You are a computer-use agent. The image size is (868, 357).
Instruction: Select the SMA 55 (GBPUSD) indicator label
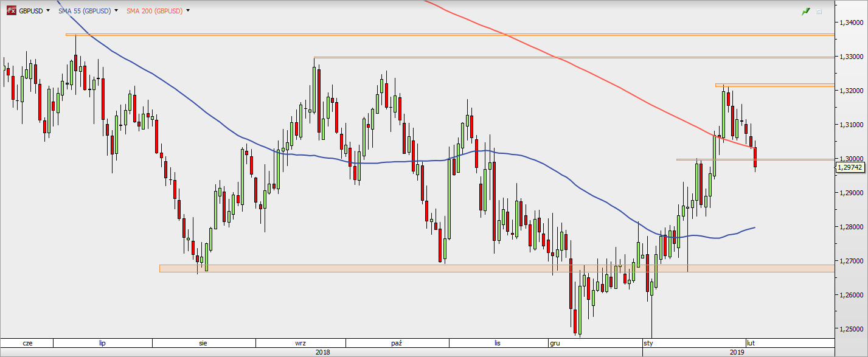tap(85, 11)
